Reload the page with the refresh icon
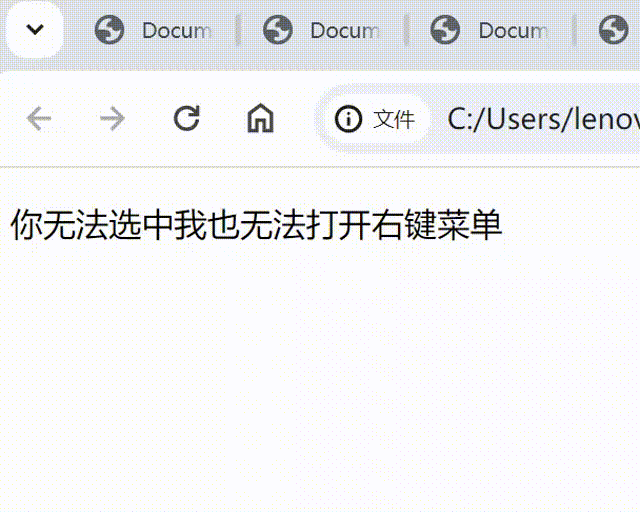This screenshot has width=640, height=512. pos(187,119)
